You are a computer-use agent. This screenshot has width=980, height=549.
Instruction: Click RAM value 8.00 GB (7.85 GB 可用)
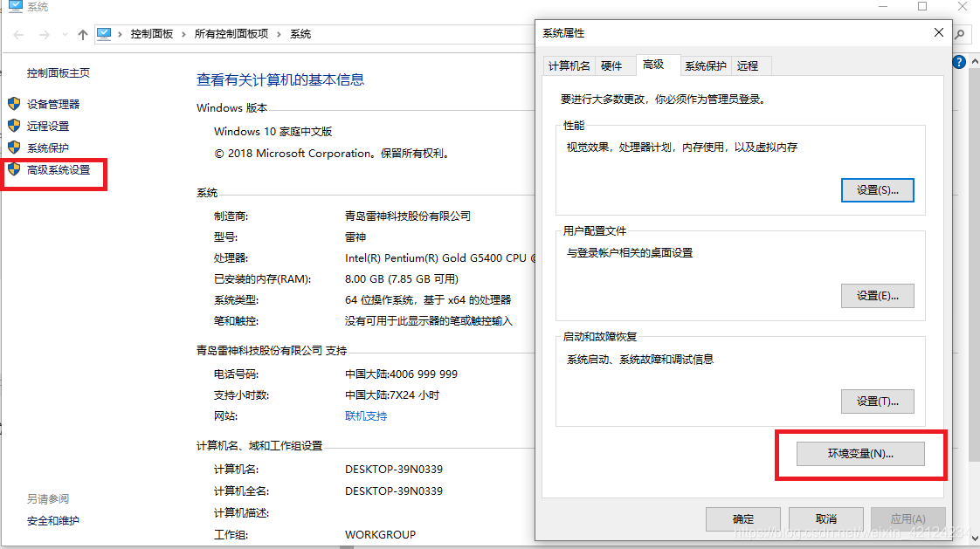(x=402, y=279)
